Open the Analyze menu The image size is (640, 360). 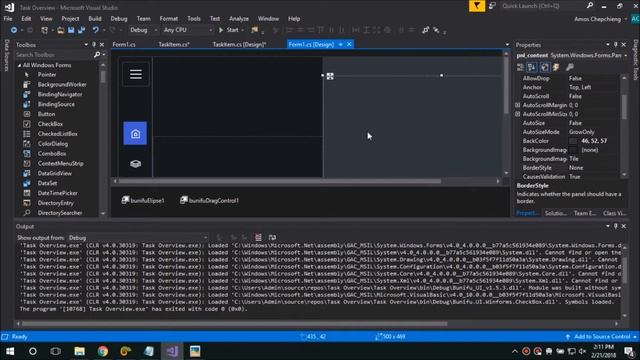[239, 19]
